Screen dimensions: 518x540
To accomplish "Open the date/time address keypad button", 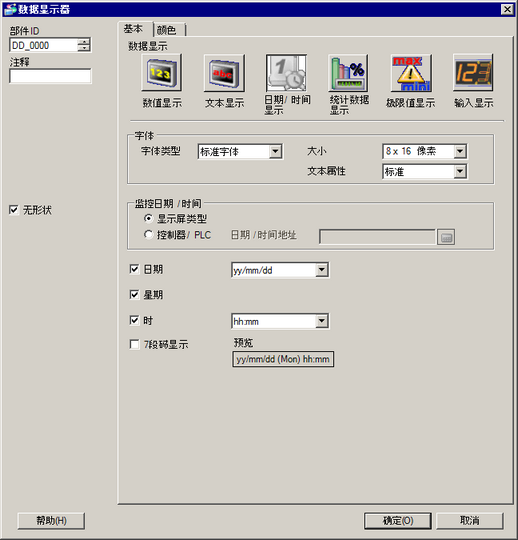I will coord(446,237).
